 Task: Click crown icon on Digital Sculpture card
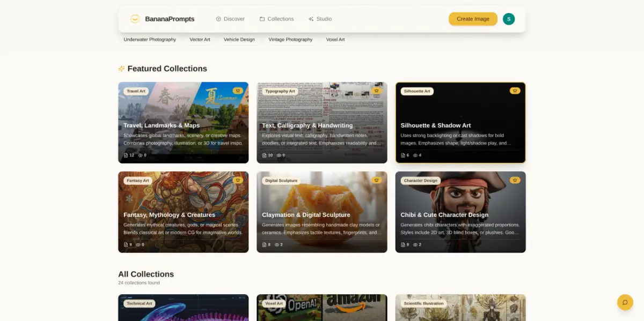coord(376,180)
